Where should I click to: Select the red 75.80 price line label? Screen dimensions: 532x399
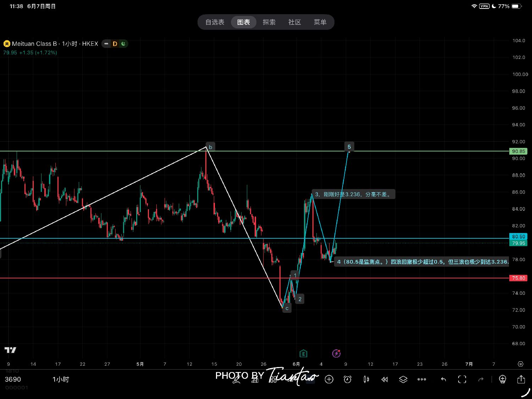click(x=518, y=278)
